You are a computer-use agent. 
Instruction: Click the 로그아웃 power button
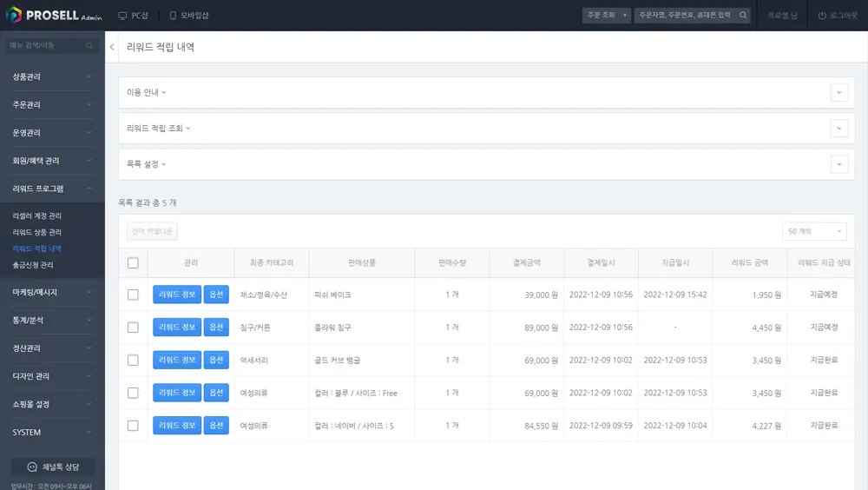pyautogui.click(x=838, y=16)
